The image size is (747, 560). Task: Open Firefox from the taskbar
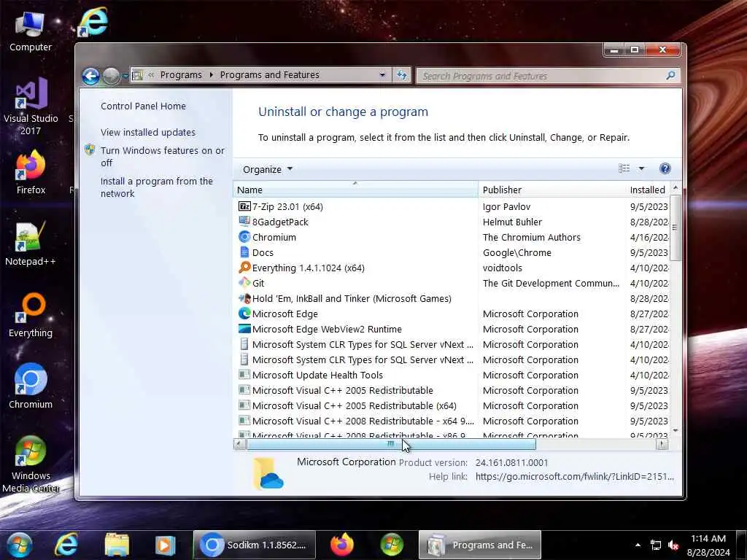(341, 545)
